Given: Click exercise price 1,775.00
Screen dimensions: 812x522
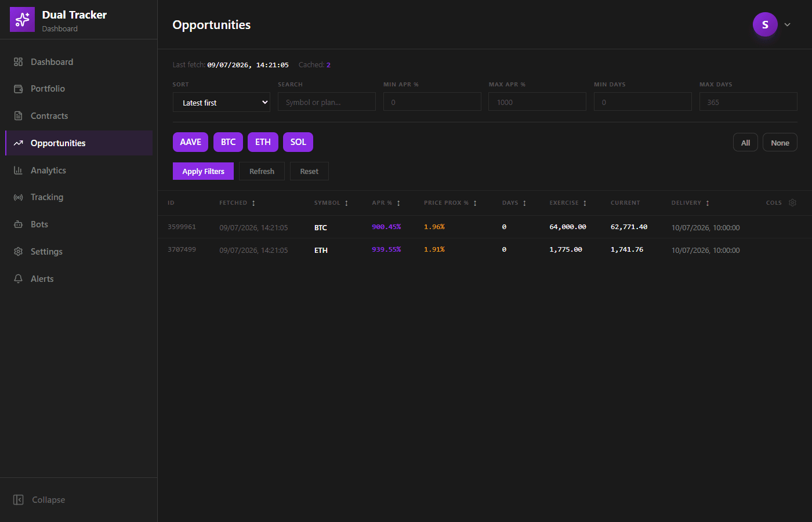Looking at the screenshot, I should click(565, 249).
